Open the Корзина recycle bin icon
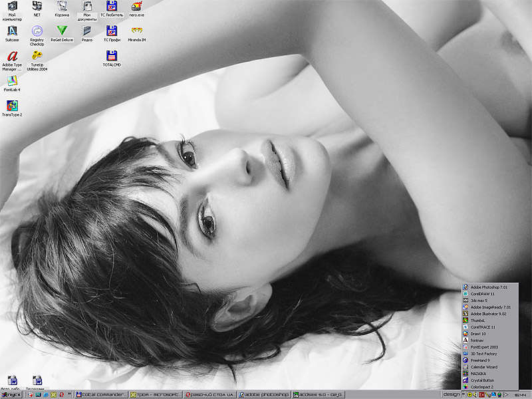 point(62,9)
